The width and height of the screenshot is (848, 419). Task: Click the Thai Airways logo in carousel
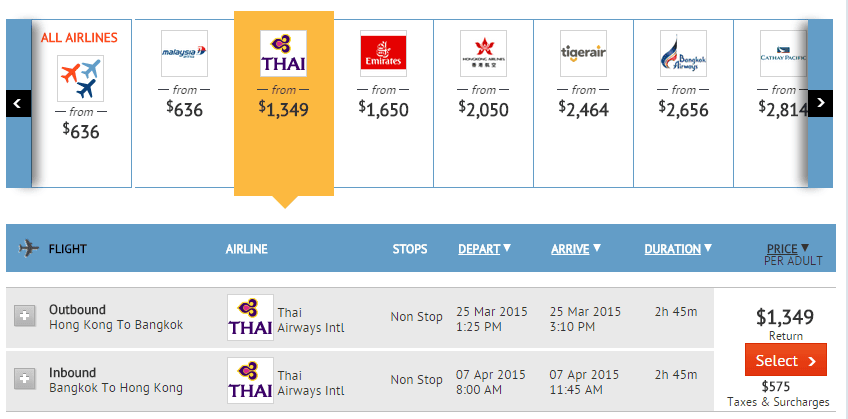tap(284, 53)
